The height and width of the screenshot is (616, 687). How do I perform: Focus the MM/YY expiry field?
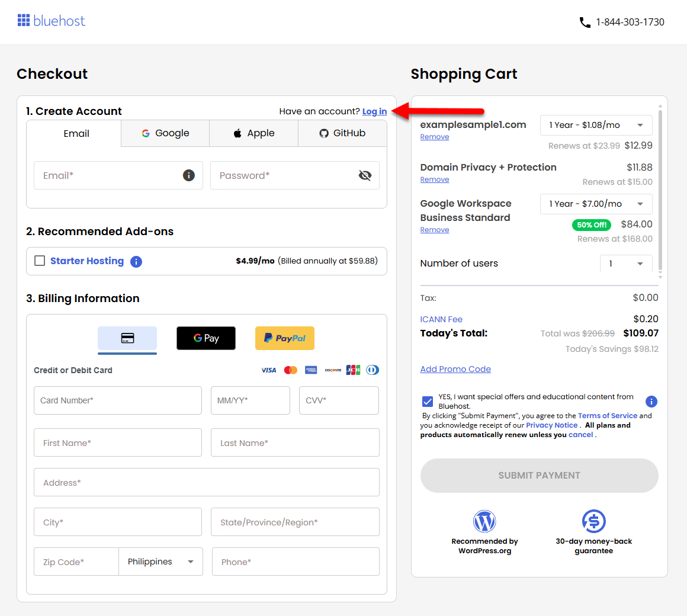click(251, 400)
